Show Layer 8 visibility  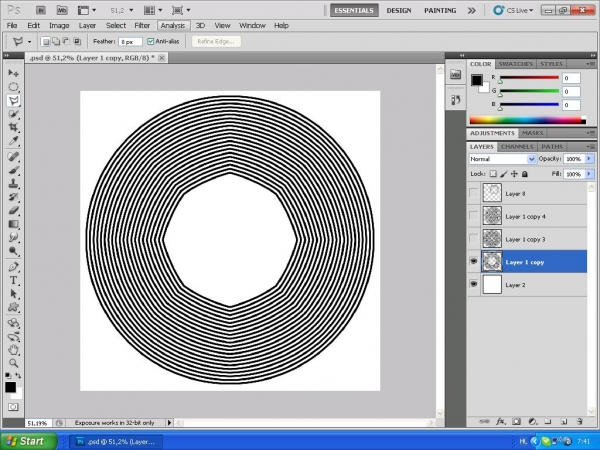474,193
